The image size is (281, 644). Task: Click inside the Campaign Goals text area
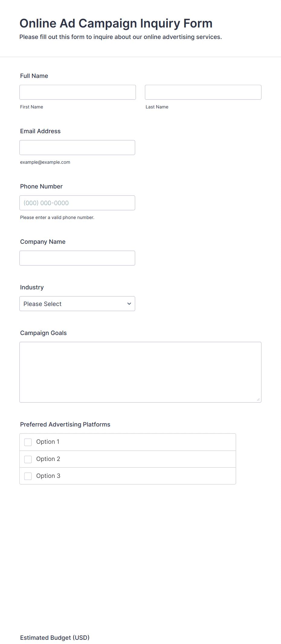140,372
